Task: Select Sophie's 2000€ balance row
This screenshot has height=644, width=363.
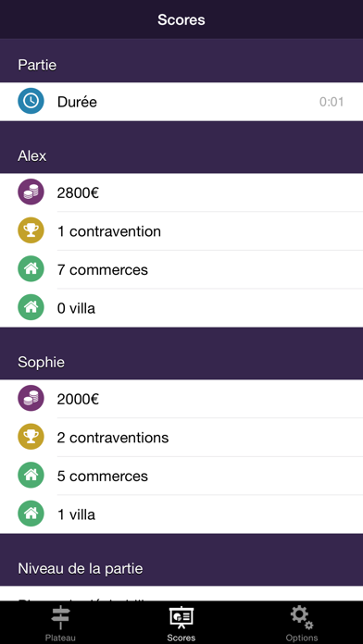Action: click(181, 399)
